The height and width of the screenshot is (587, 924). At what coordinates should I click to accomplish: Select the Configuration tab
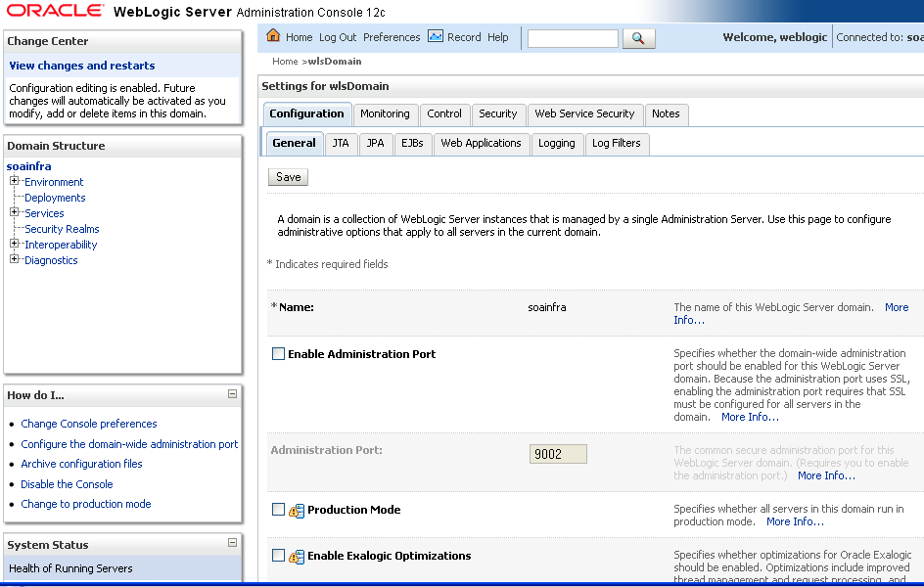coord(307,114)
